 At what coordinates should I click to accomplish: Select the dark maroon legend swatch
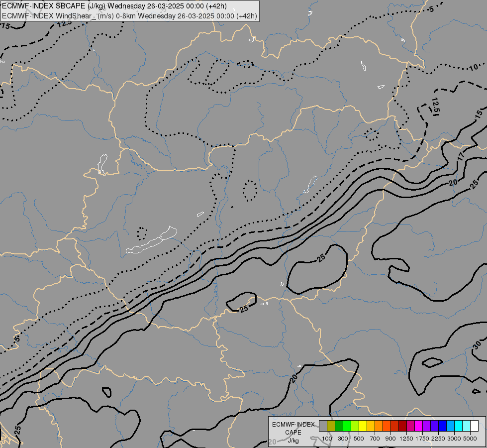(402, 426)
